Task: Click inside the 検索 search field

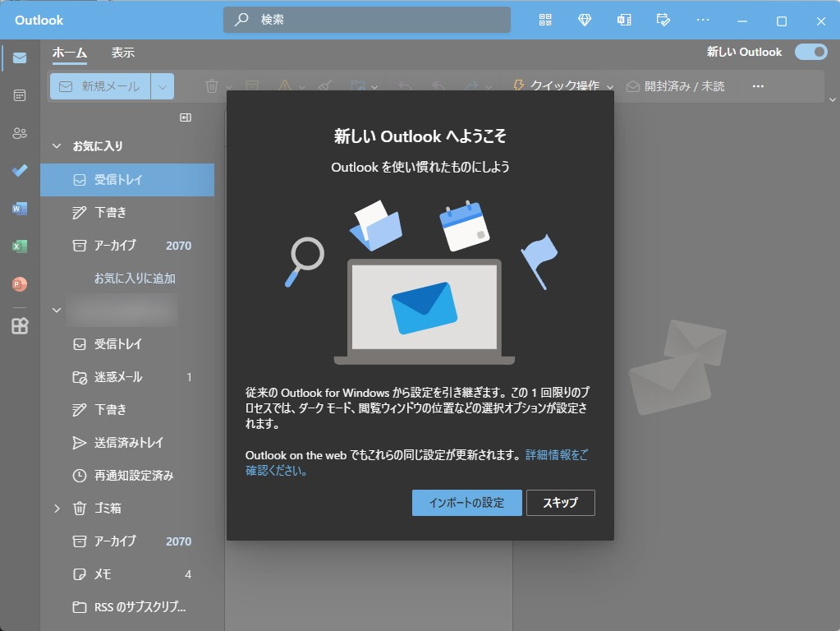Action: (x=366, y=20)
